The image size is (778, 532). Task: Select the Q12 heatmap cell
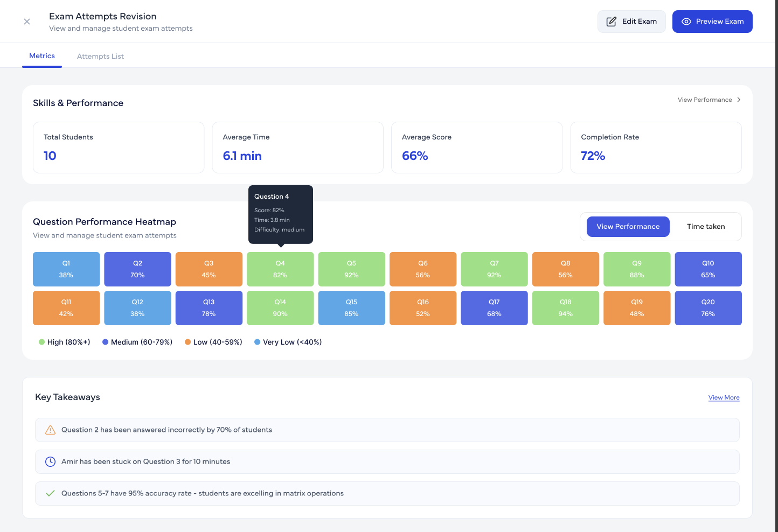click(x=137, y=308)
